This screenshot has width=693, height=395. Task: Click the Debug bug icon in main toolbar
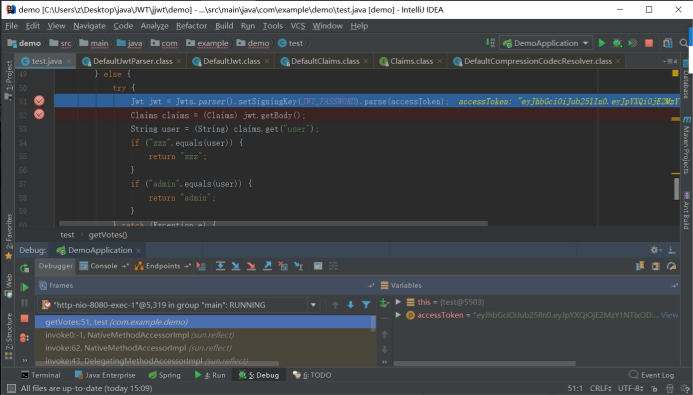pyautogui.click(x=617, y=43)
